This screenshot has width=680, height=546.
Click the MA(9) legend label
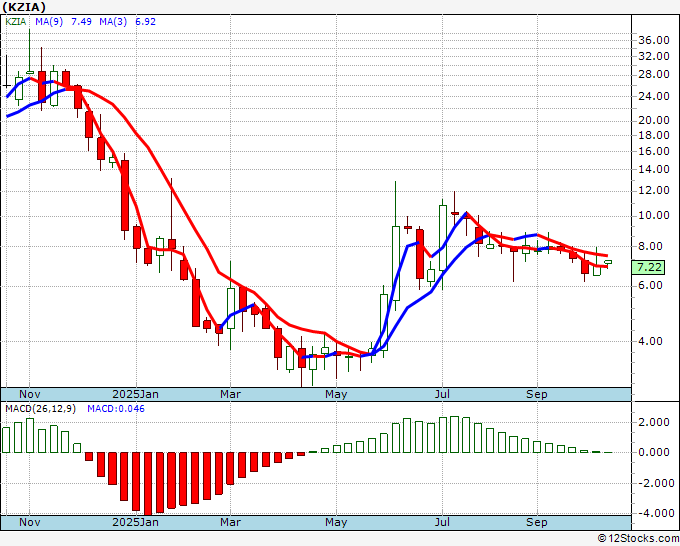point(49,22)
